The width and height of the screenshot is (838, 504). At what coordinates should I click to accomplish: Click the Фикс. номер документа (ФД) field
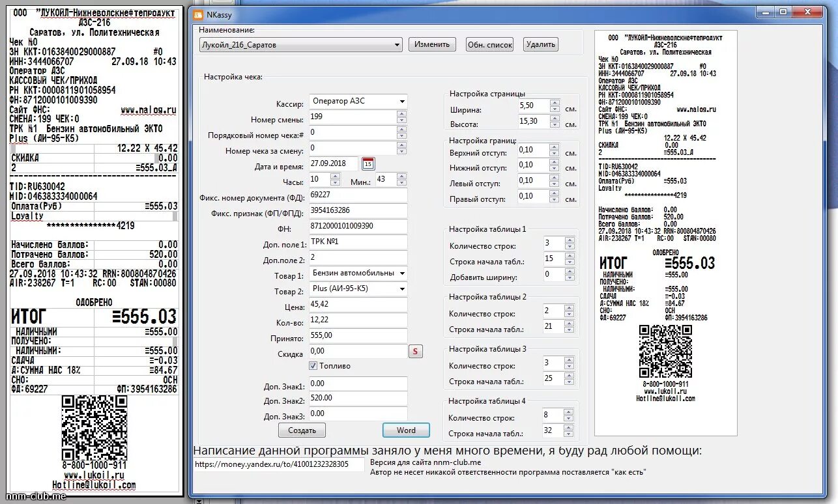point(358,195)
